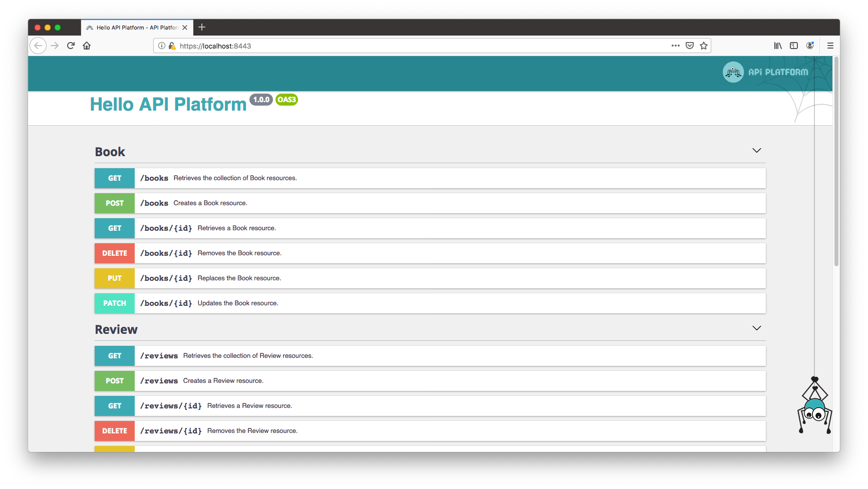Image resolution: width=868 pixels, height=489 pixels.
Task: Bookmark this page with the star
Action: [x=704, y=46]
